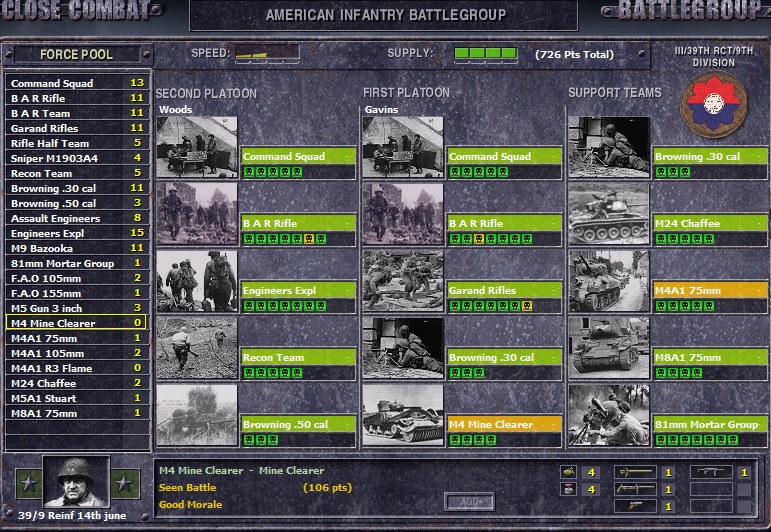Click the FORCE POOL header button

click(76, 54)
